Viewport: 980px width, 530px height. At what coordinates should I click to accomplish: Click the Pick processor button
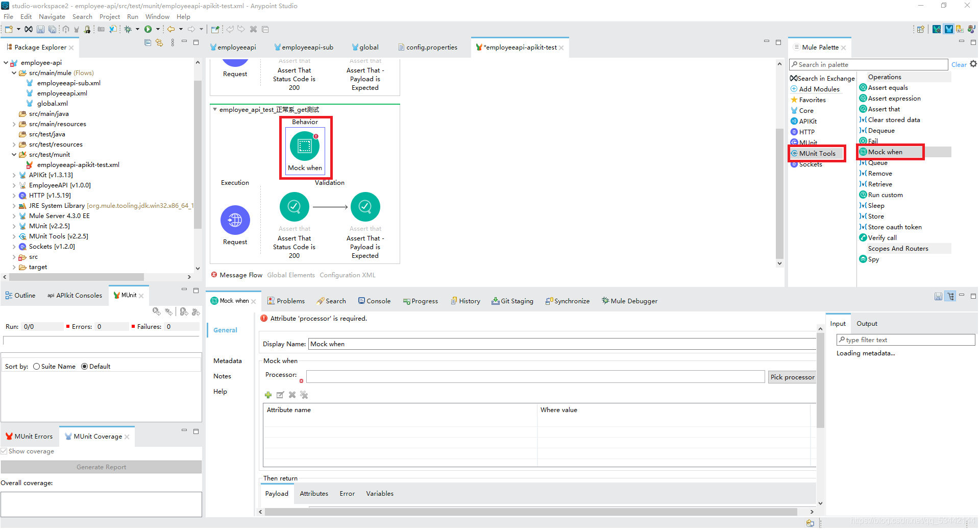[x=792, y=377]
